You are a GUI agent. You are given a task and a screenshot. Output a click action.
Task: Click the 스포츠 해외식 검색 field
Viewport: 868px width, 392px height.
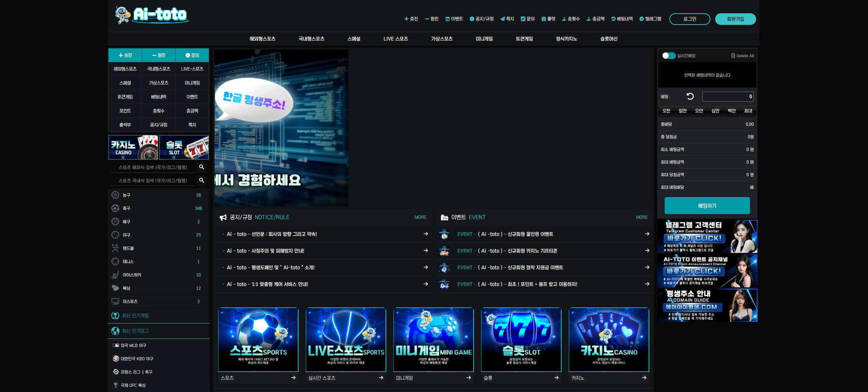click(153, 167)
